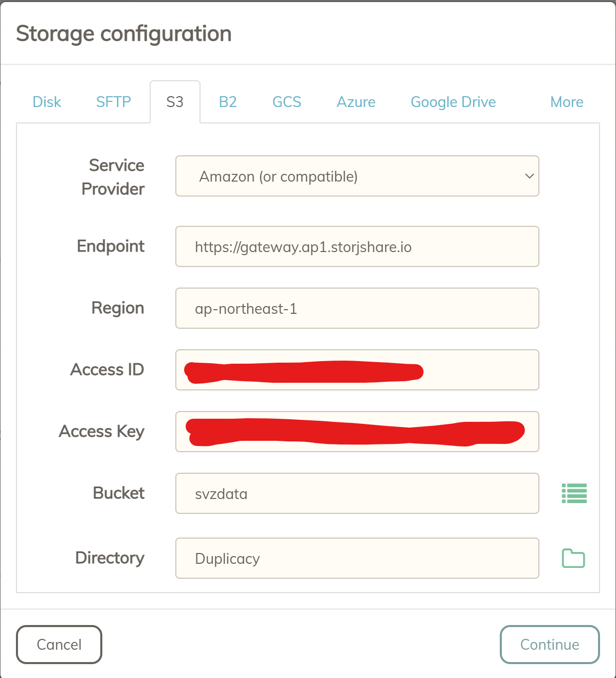616x678 pixels.
Task: Edit the Bucket field containing svzdata
Action: coord(357,493)
